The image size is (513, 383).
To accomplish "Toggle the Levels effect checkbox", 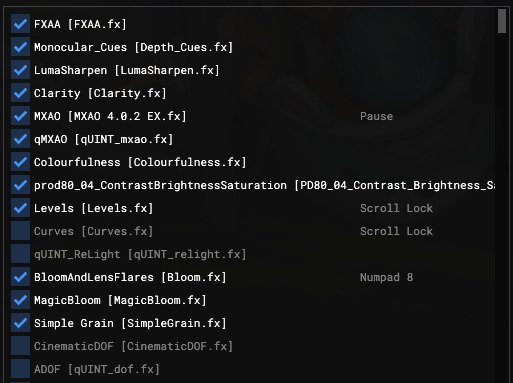I will (x=20, y=208).
